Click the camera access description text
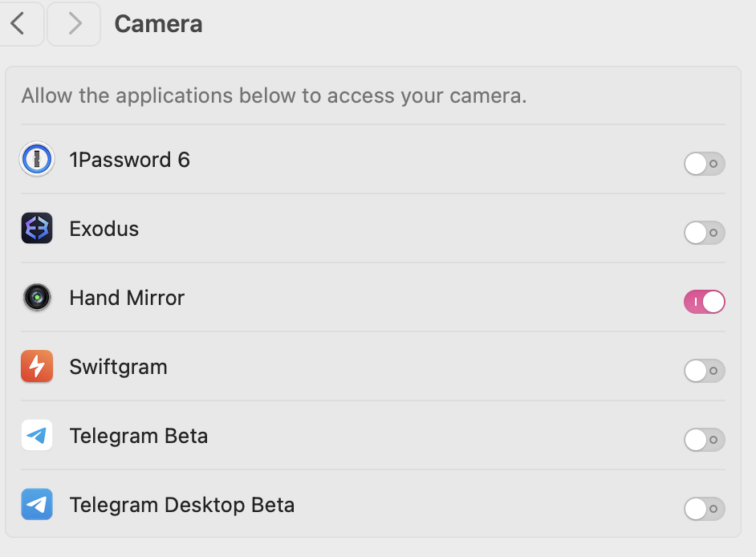This screenshot has height=557, width=756. click(x=274, y=96)
